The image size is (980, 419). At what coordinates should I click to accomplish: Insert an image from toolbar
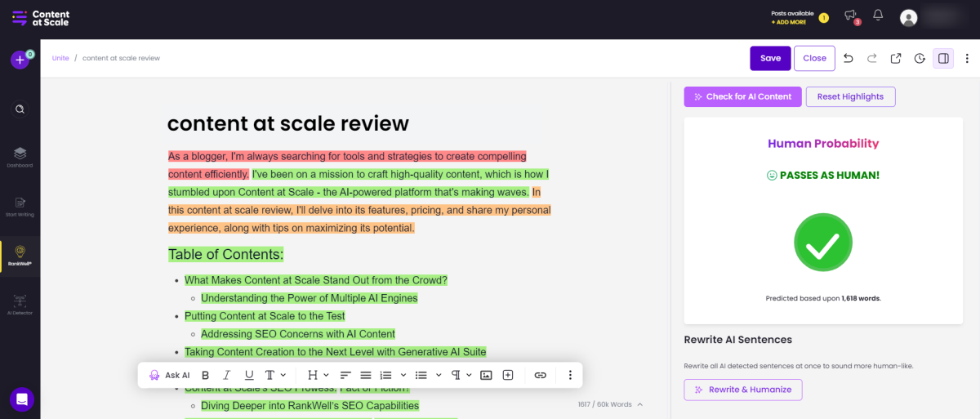click(486, 375)
